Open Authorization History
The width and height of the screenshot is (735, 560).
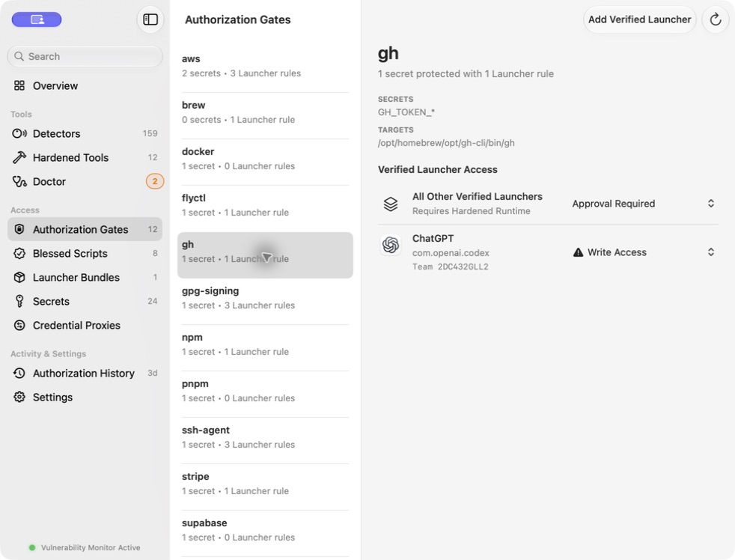coord(85,373)
